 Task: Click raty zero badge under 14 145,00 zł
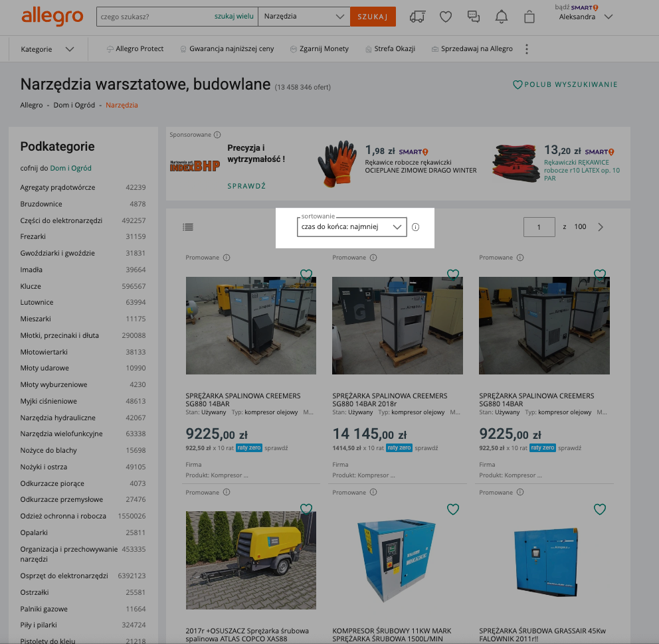(399, 448)
